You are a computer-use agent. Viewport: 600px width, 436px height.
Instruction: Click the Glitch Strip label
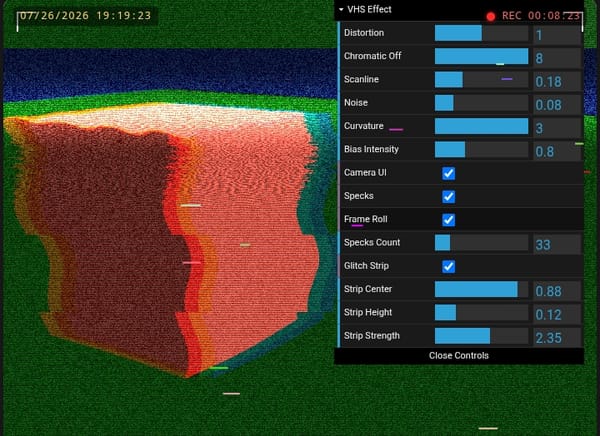[366, 266]
